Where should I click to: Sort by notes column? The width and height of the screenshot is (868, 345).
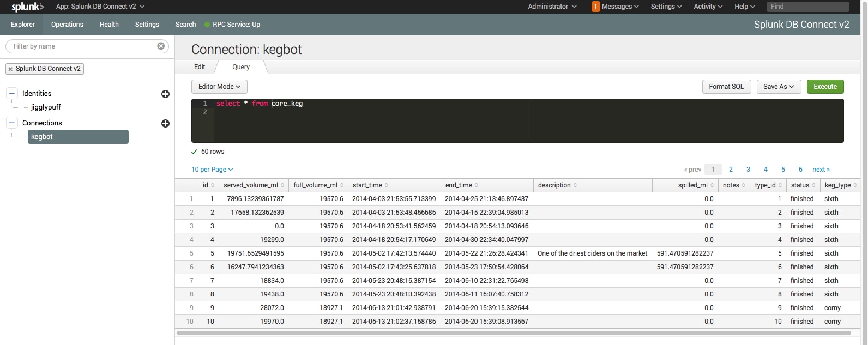click(x=734, y=185)
